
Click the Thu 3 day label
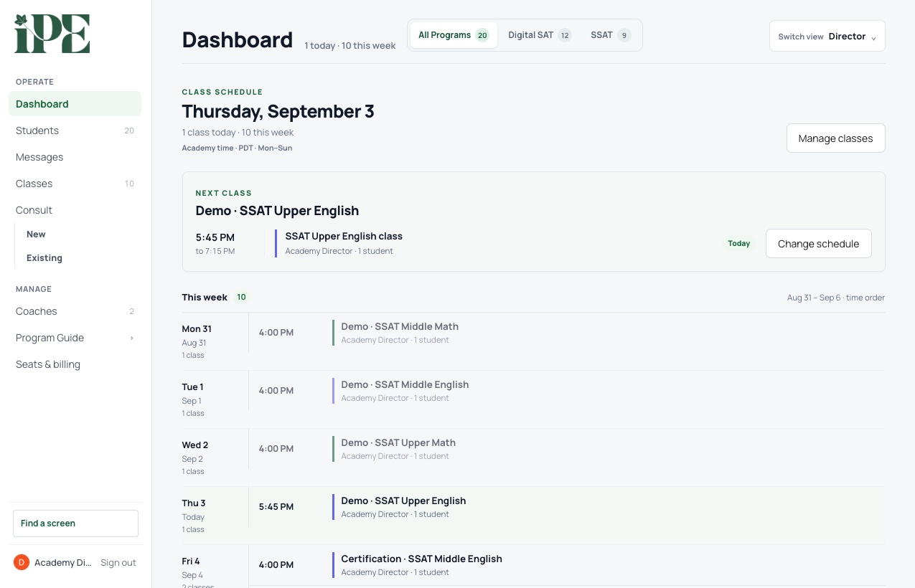pos(194,503)
